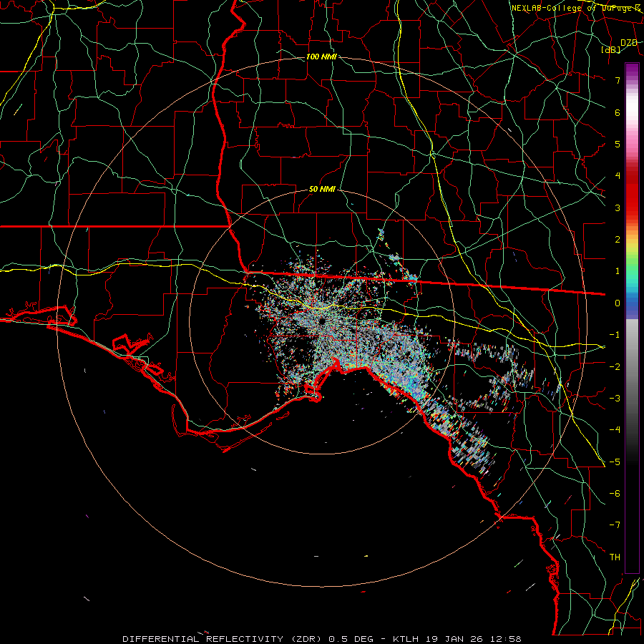Screen dimensions: 644x644
Task: Click the "5" value on the color scale
Action: click(x=618, y=144)
